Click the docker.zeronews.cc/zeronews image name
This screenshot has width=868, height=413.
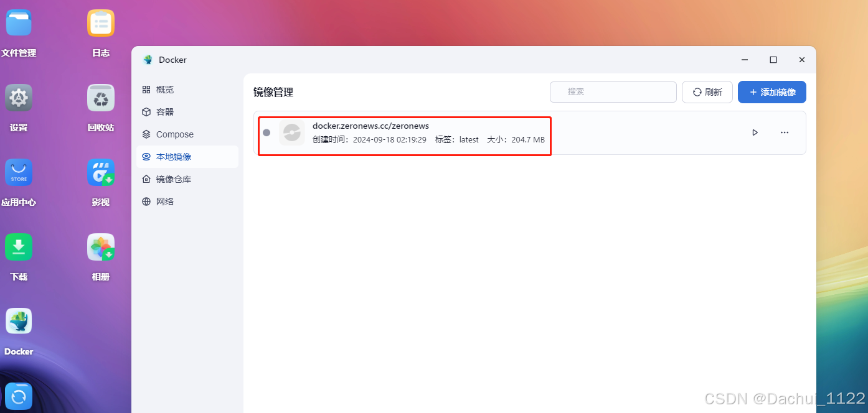click(370, 126)
